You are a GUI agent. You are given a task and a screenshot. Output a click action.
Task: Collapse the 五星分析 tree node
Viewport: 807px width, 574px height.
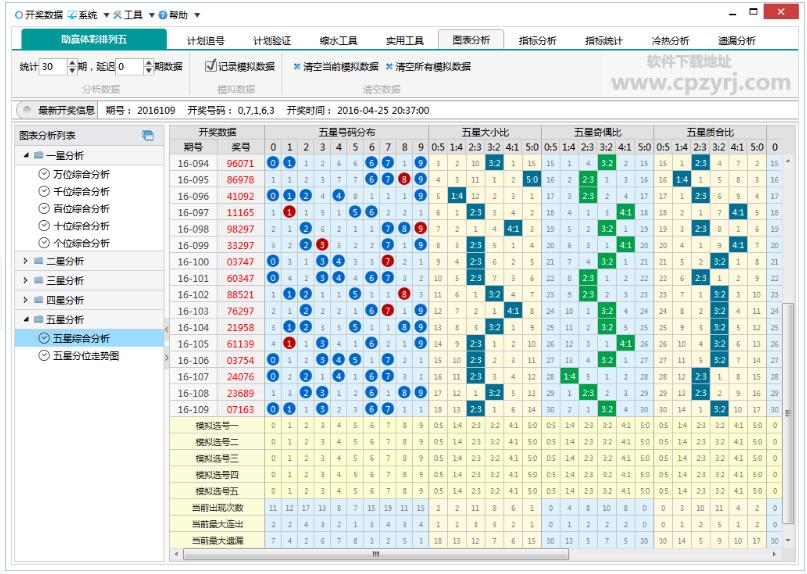(x=26, y=319)
